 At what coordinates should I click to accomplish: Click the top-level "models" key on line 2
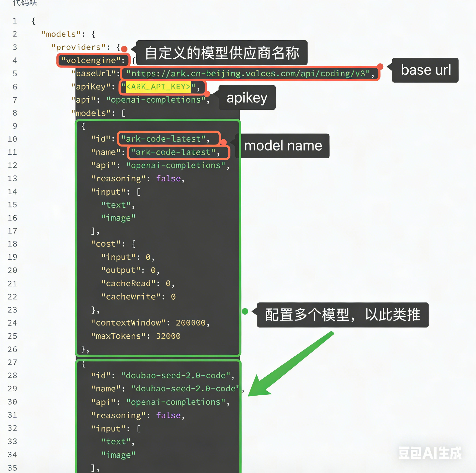[61, 34]
